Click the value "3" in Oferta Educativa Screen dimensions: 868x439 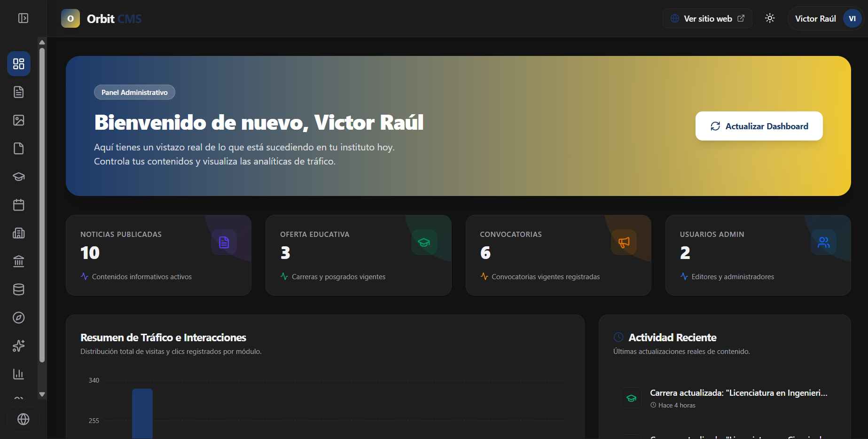click(285, 253)
